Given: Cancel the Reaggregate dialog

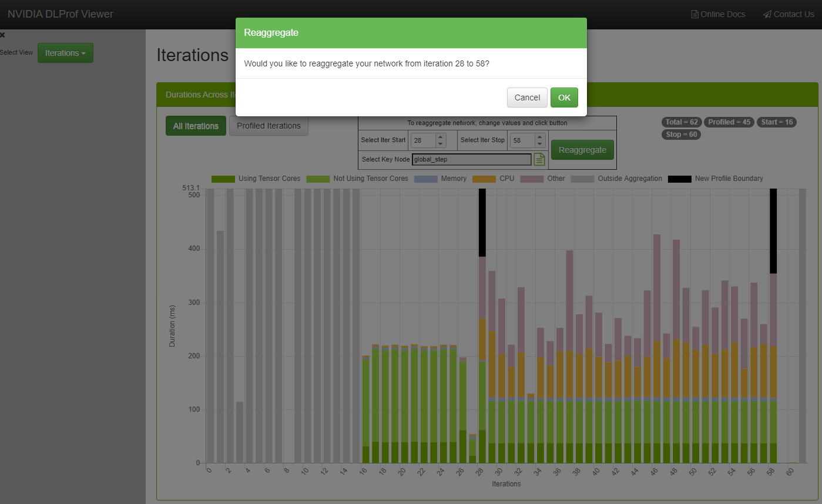Looking at the screenshot, I should 527,98.
